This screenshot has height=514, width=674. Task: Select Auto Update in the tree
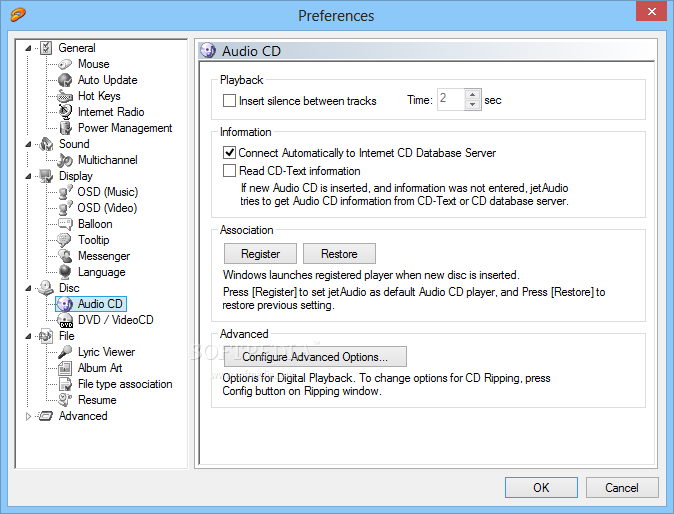click(x=107, y=80)
